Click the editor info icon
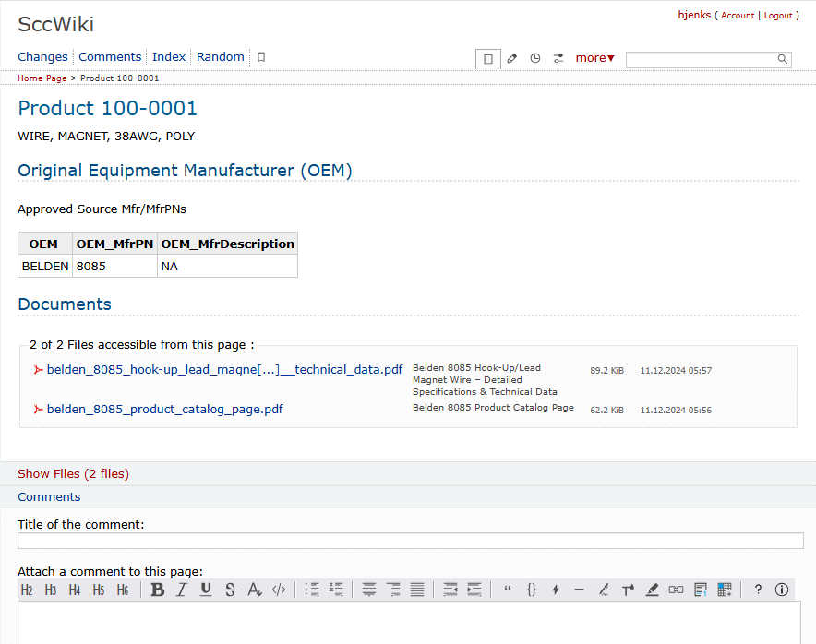This screenshot has width=816, height=644. click(x=782, y=590)
